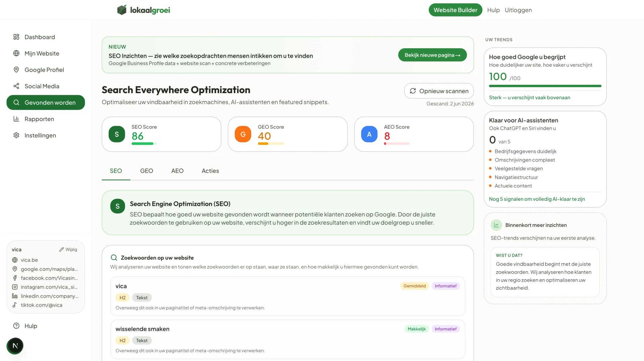Click the Tekst tag under vica
The width and height of the screenshot is (644, 361).
click(x=142, y=298)
